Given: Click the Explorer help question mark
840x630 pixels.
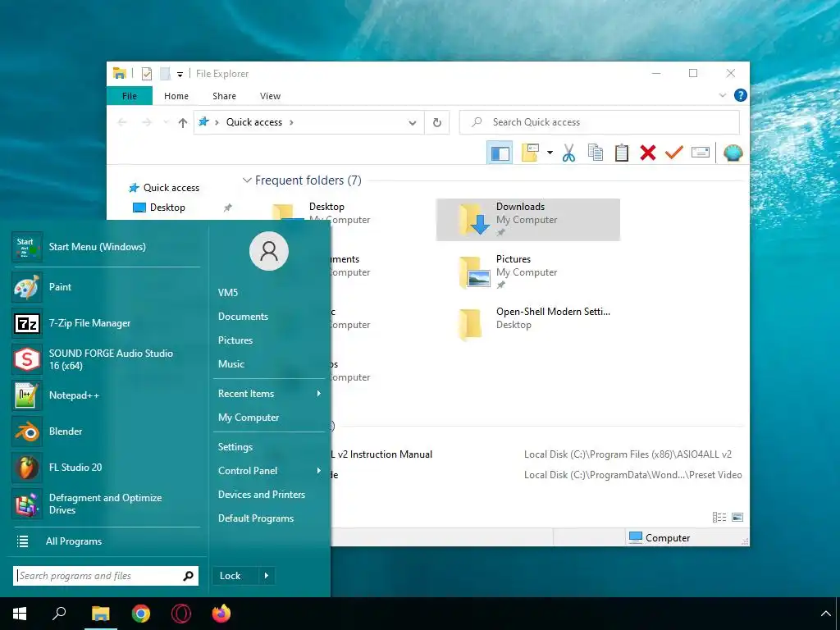Looking at the screenshot, I should point(741,95).
